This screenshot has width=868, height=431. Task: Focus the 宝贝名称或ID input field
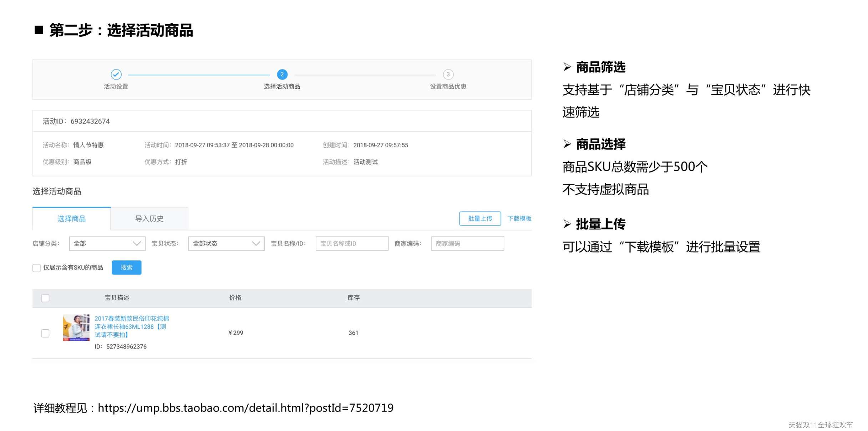click(352, 243)
